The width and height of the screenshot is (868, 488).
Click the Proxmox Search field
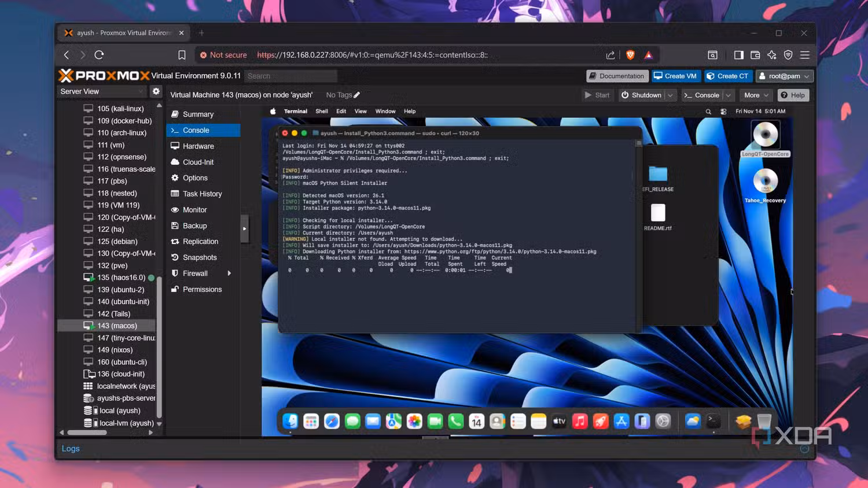click(290, 76)
